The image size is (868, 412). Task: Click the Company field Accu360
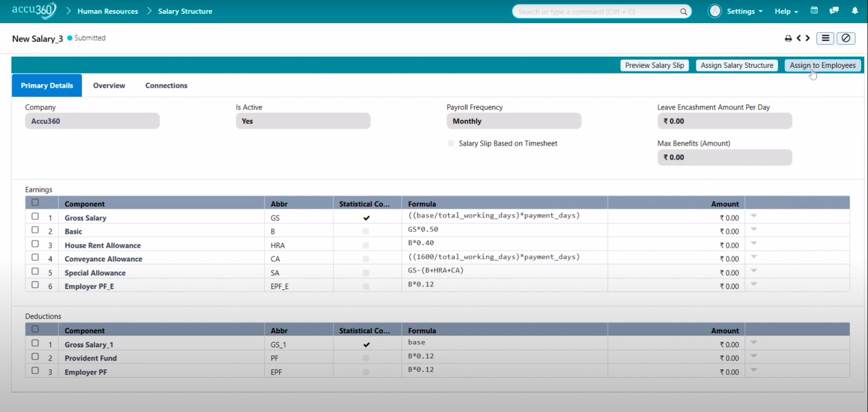point(92,121)
